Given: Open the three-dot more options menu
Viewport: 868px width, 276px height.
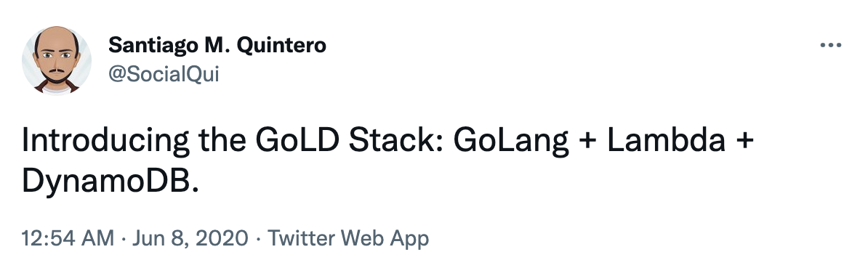Looking at the screenshot, I should tap(830, 45).
